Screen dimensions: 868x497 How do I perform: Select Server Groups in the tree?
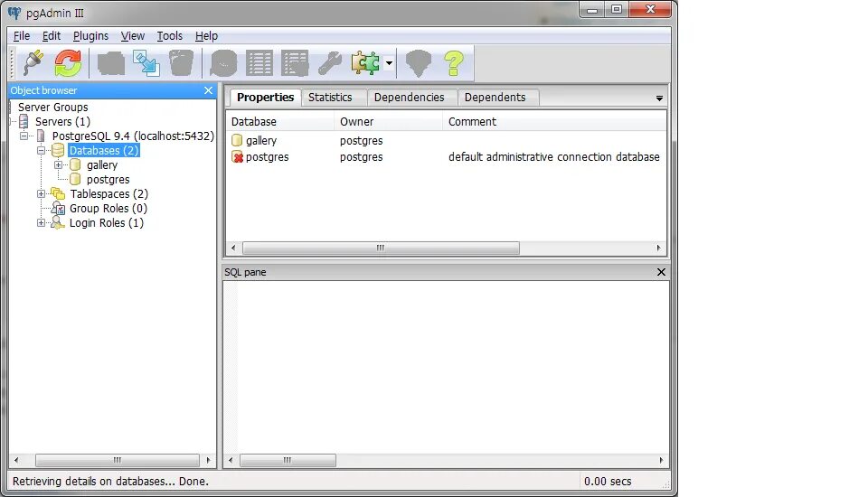[x=53, y=108]
